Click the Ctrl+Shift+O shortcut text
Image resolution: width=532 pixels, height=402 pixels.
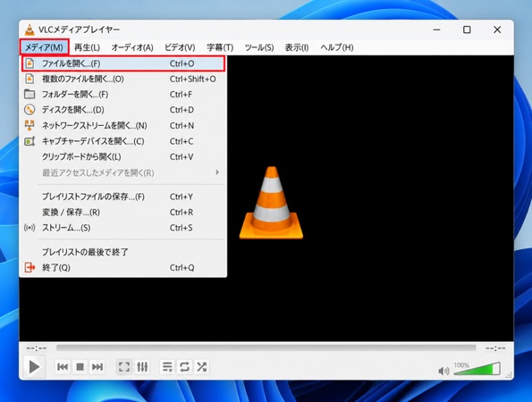[x=193, y=79]
